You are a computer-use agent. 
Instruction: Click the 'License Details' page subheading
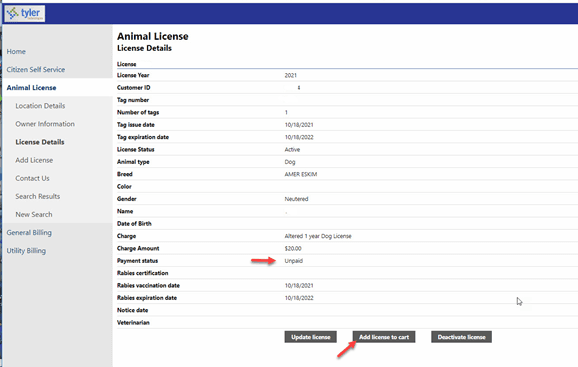(x=144, y=48)
